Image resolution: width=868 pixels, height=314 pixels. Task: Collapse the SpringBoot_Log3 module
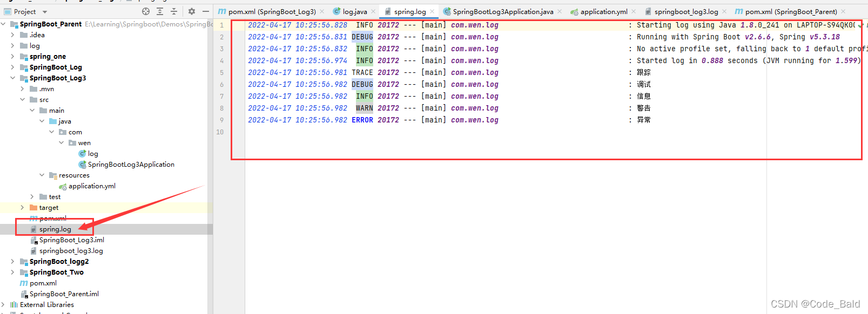[x=13, y=78]
